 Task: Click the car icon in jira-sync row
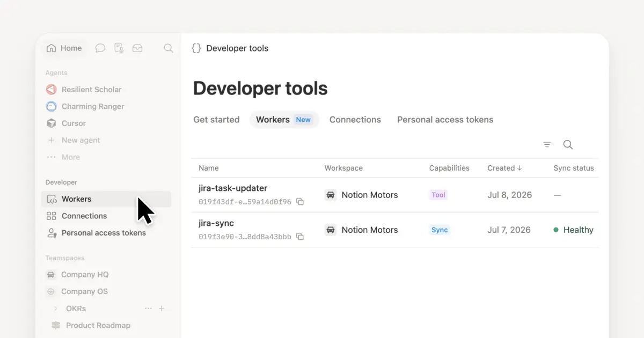tap(331, 230)
